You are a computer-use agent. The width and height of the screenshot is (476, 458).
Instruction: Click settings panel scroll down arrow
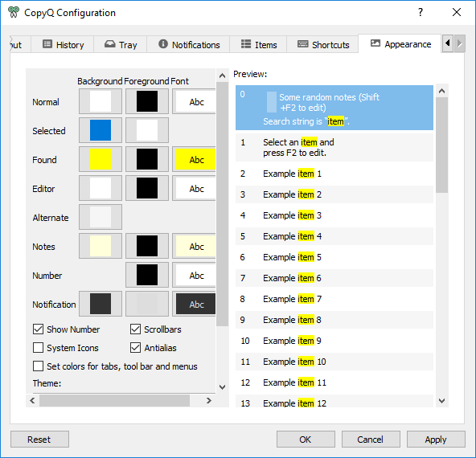pyautogui.click(x=222, y=387)
